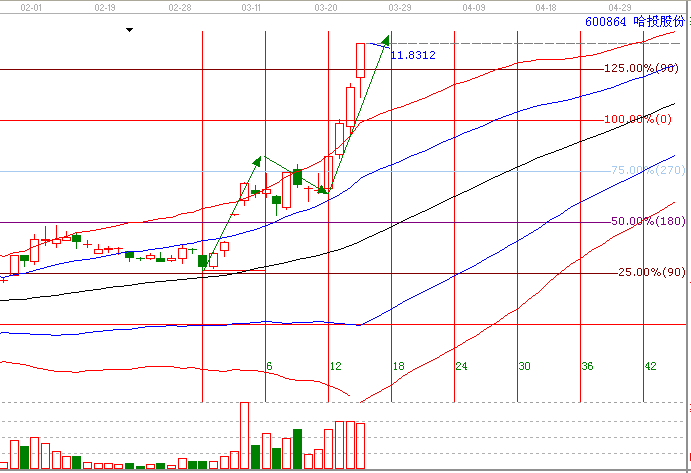The image size is (691, 473).
Task: Click the tallest volume bar in volume panel
Action: tap(244, 435)
